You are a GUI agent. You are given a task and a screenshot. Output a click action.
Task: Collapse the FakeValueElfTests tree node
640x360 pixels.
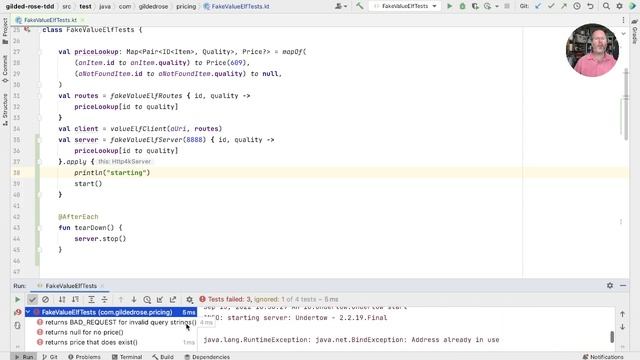28,312
